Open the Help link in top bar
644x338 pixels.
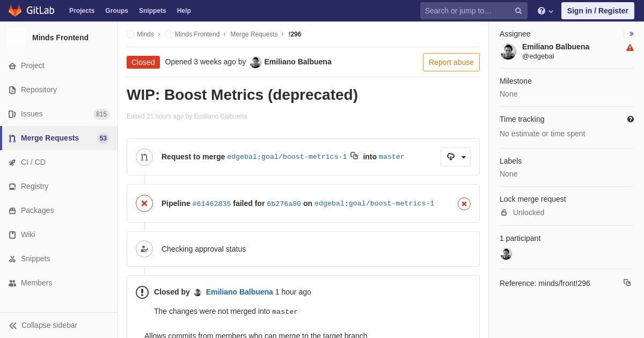coord(184,11)
